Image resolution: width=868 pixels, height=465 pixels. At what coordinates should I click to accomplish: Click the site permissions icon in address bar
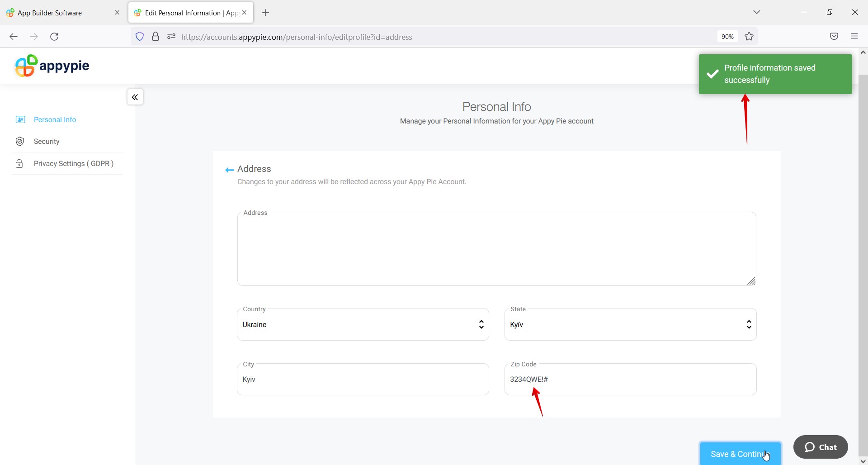[171, 37]
